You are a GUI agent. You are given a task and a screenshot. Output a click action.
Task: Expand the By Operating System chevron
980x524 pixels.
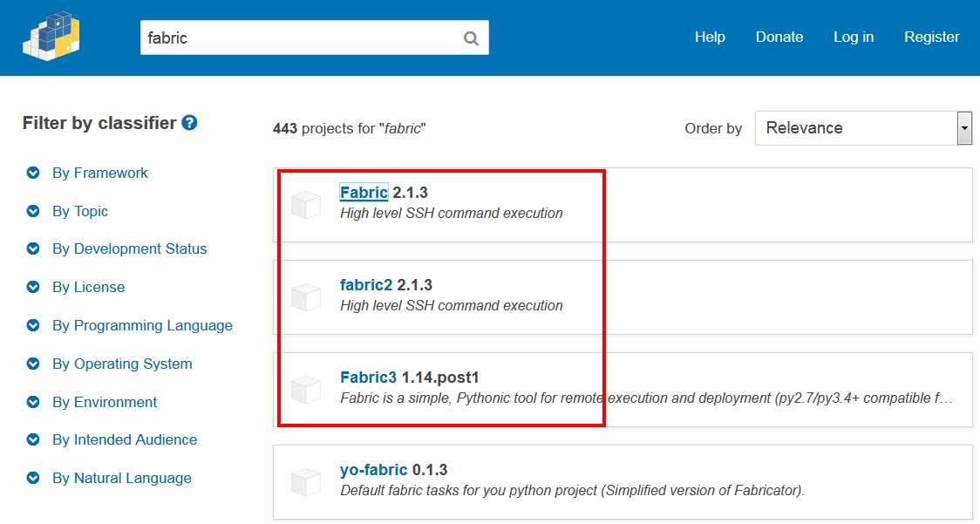click(33, 364)
